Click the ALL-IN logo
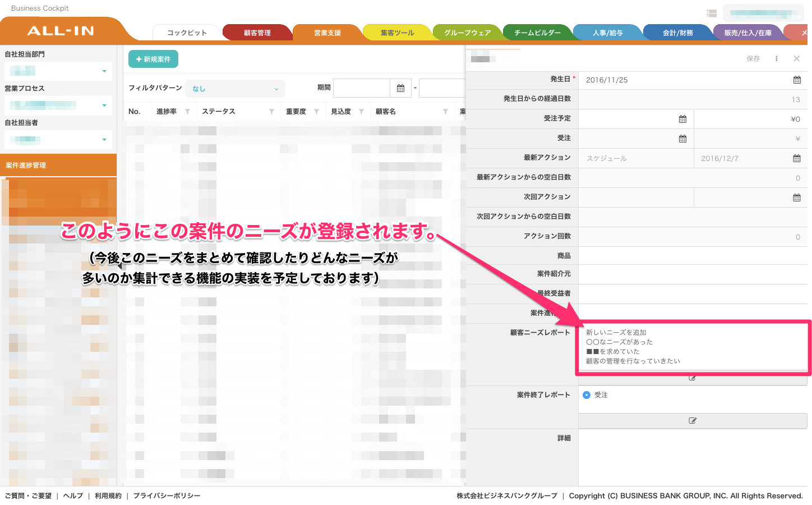Viewport: 812px width, 505px height. (x=61, y=31)
